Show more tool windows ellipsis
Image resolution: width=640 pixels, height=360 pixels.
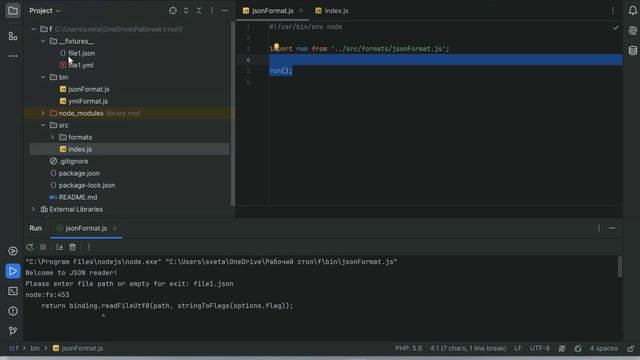[x=13, y=56]
